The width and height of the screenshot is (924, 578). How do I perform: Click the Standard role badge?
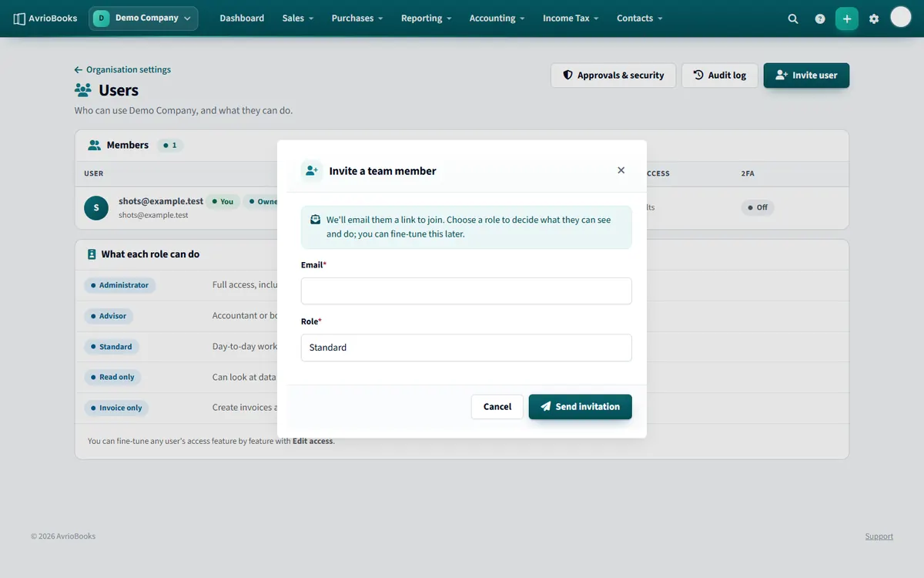112,347
